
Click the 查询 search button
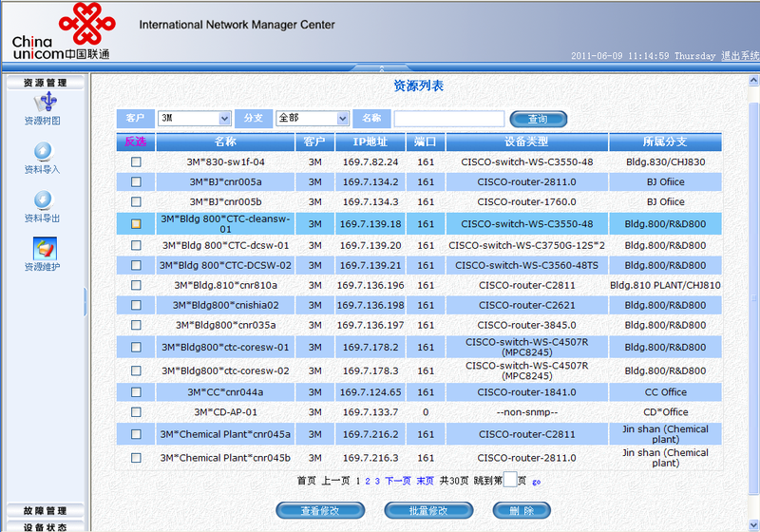(x=538, y=119)
